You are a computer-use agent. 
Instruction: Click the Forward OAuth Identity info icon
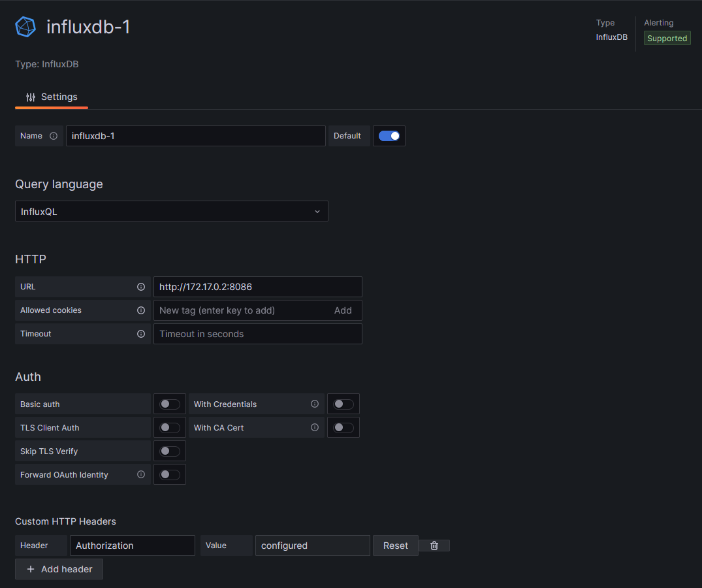(141, 474)
